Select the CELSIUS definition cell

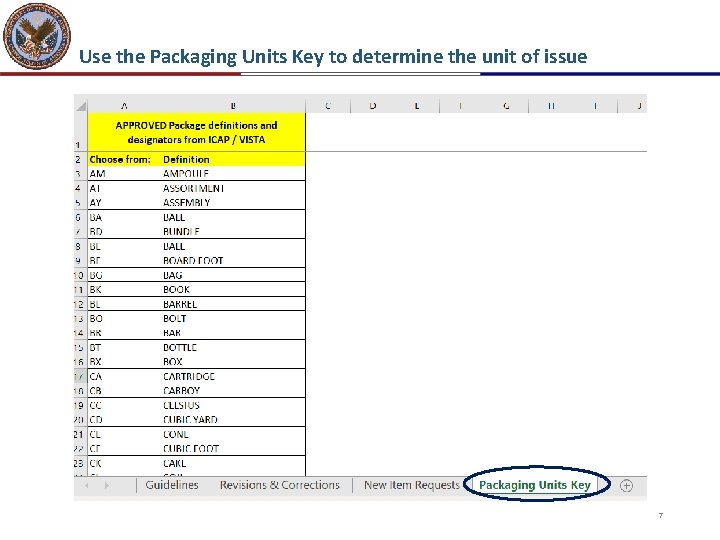[233, 405]
